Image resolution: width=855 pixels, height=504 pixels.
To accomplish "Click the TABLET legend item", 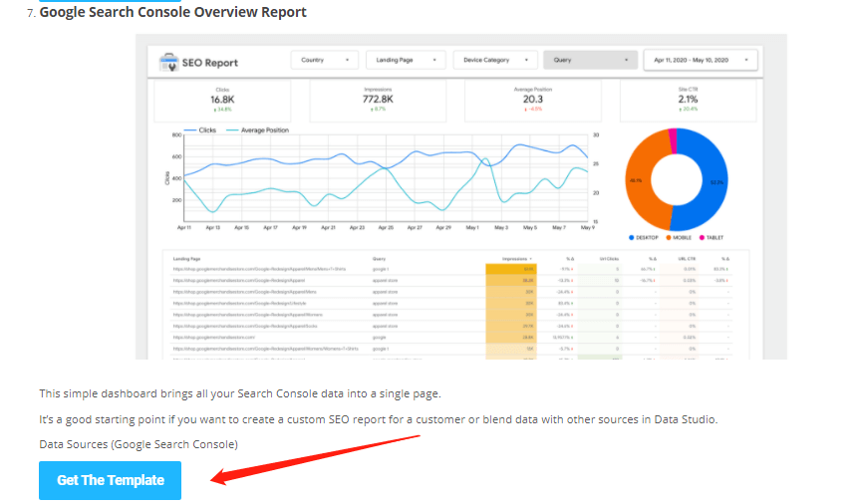I will pyautogui.click(x=712, y=238).
